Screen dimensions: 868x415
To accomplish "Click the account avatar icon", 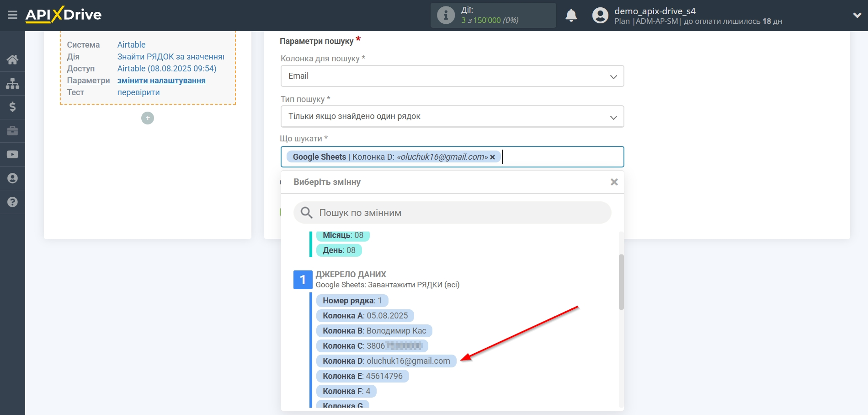I will (x=600, y=16).
